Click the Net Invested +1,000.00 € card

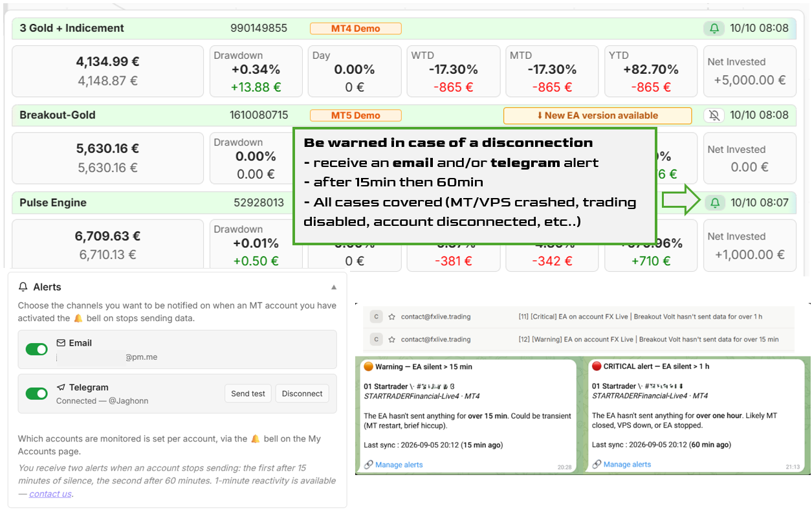750,245
